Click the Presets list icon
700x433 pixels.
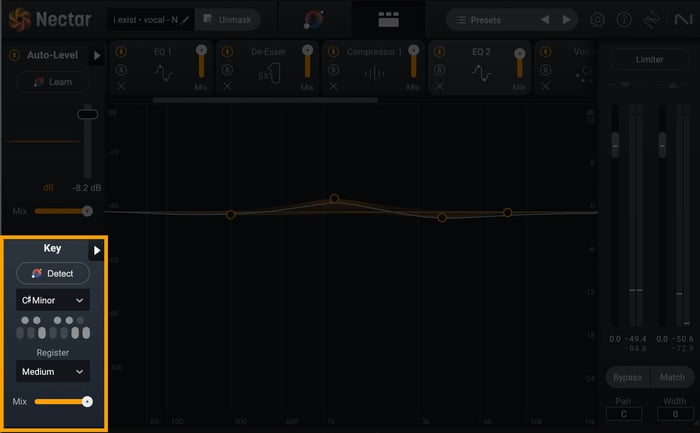coord(461,20)
